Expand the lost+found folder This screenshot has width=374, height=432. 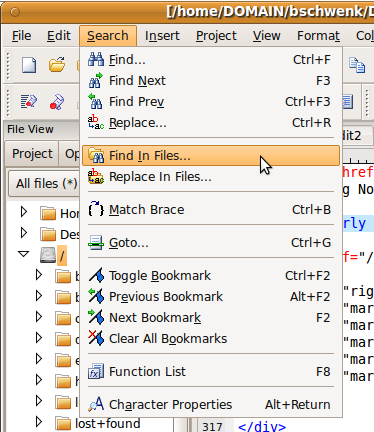(39, 422)
